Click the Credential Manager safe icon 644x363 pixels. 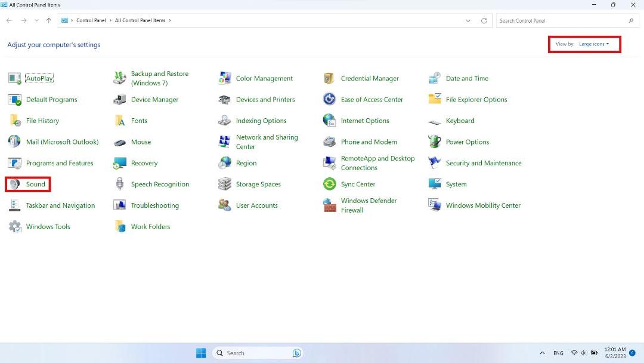[x=329, y=78]
